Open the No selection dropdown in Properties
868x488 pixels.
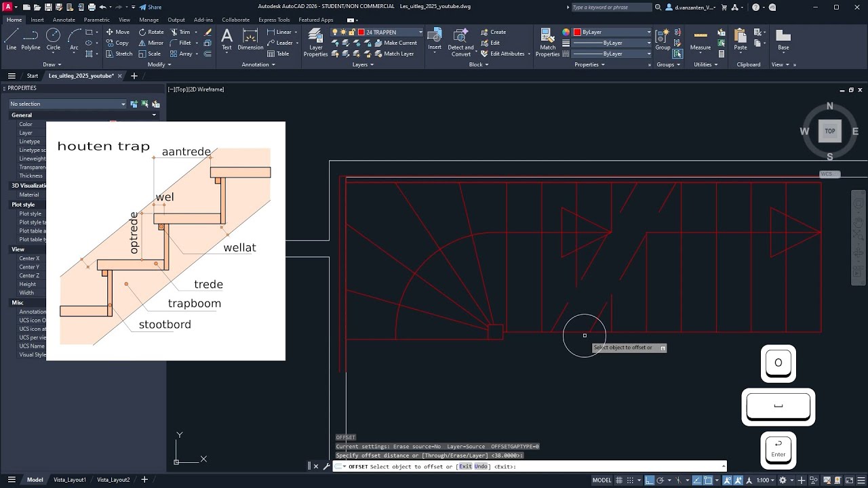[67, 104]
